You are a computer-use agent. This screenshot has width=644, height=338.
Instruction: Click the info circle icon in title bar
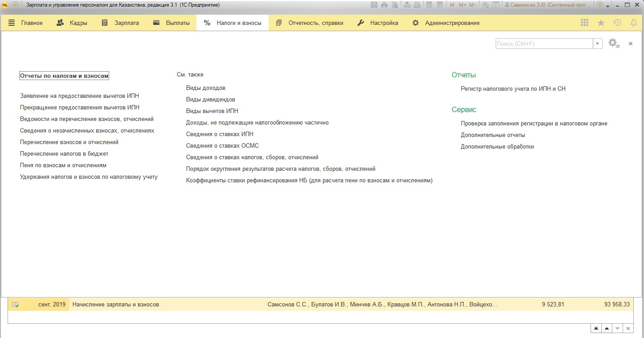coord(599,5)
